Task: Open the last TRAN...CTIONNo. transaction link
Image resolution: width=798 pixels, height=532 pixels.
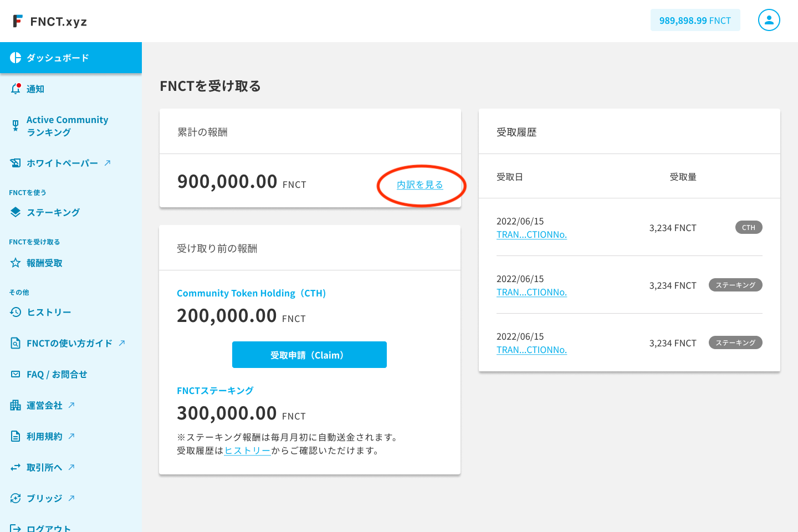Action: point(531,350)
